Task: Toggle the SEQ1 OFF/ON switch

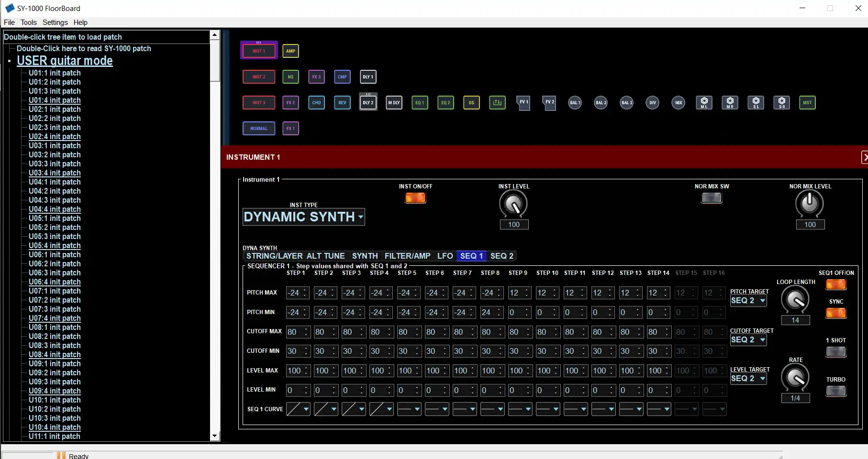Action: click(835, 284)
